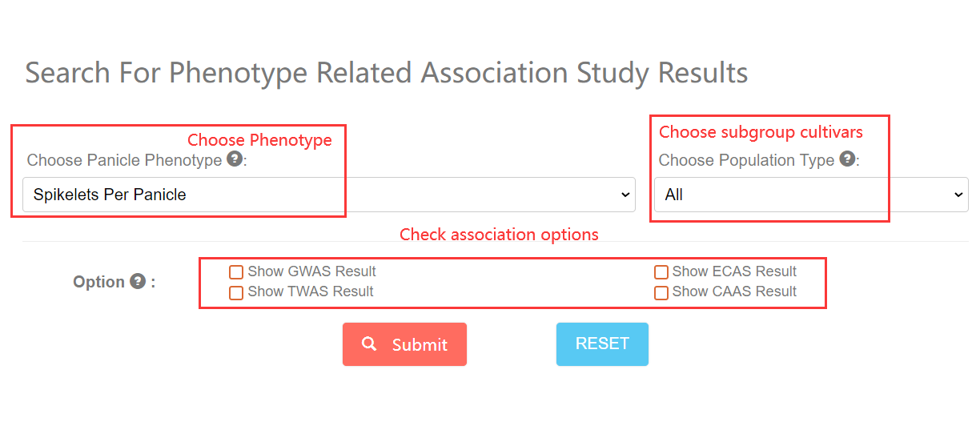This screenshot has height=430, width=980.
Task: Click the red 'Choose subgroup cultivars' annotation
Action: point(761,131)
